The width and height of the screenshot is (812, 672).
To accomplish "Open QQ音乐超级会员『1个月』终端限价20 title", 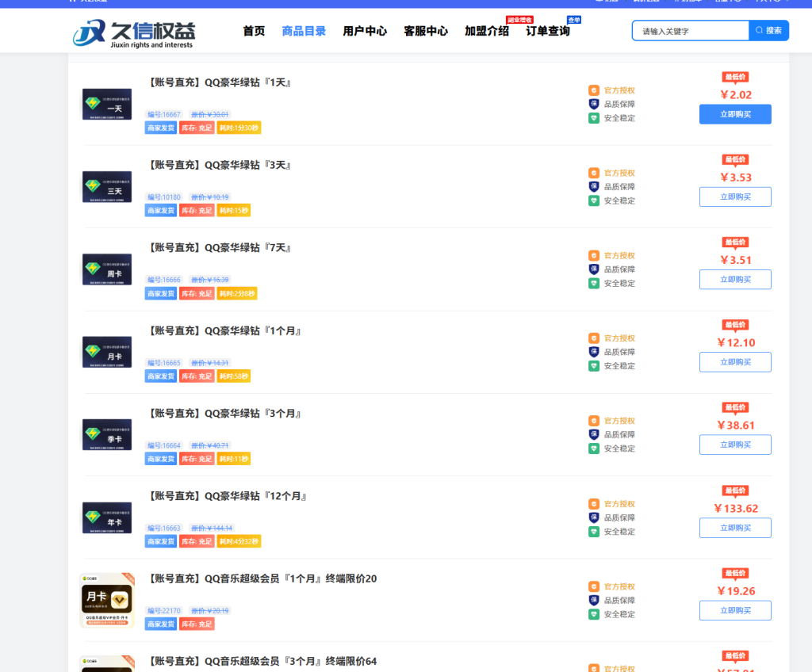I will coord(262,578).
